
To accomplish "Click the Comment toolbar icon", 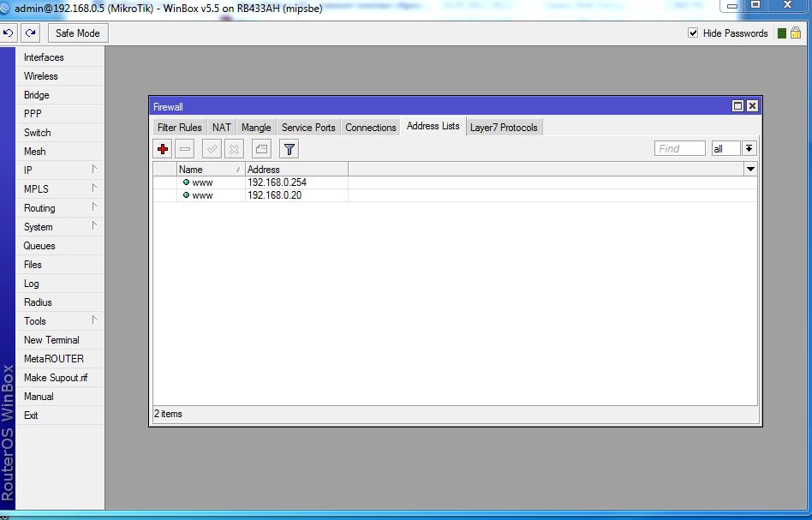I will [x=261, y=149].
